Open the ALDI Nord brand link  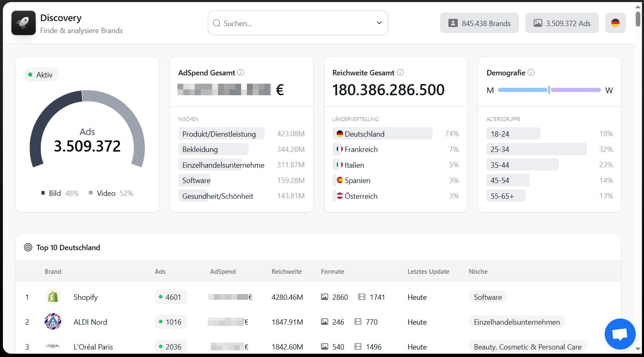click(x=90, y=322)
